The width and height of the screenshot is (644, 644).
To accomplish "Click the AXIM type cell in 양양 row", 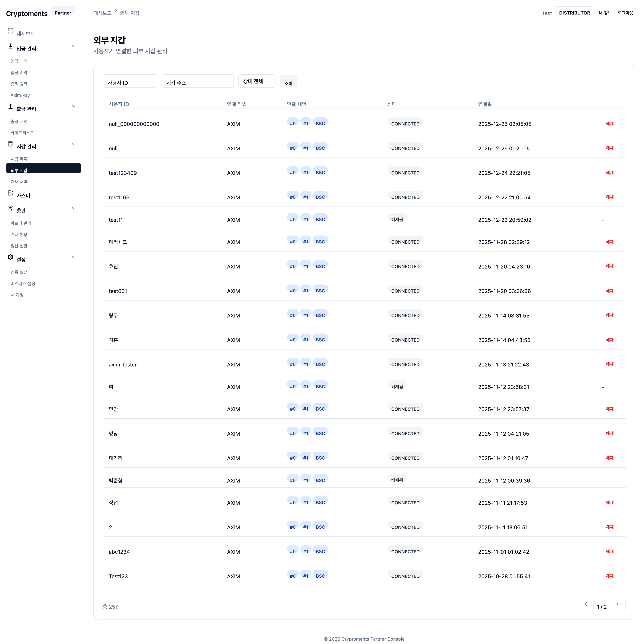I will point(233,434).
